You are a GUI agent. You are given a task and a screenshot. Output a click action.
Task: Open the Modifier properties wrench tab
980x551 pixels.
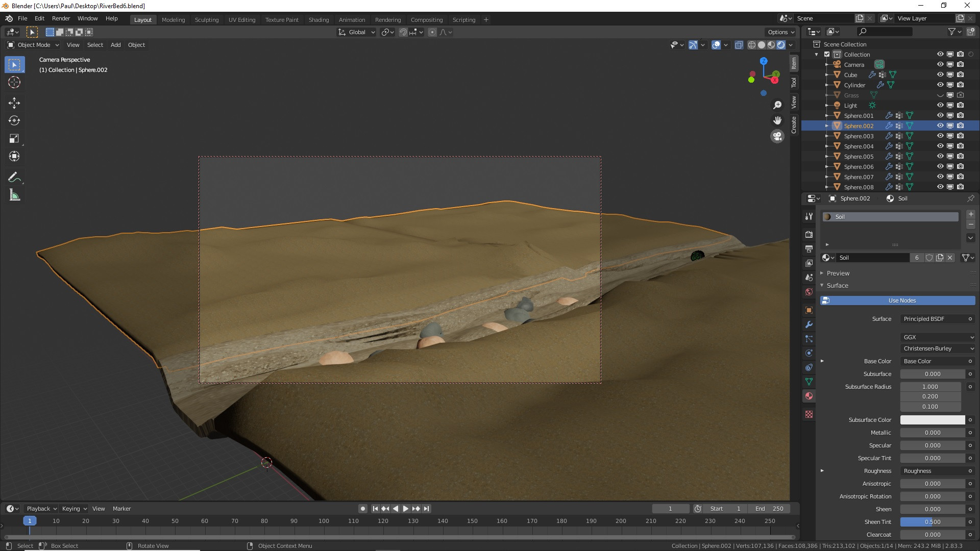(809, 324)
